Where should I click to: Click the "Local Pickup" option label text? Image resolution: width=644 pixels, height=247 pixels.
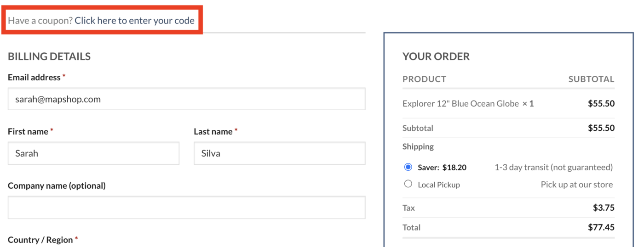[439, 185]
